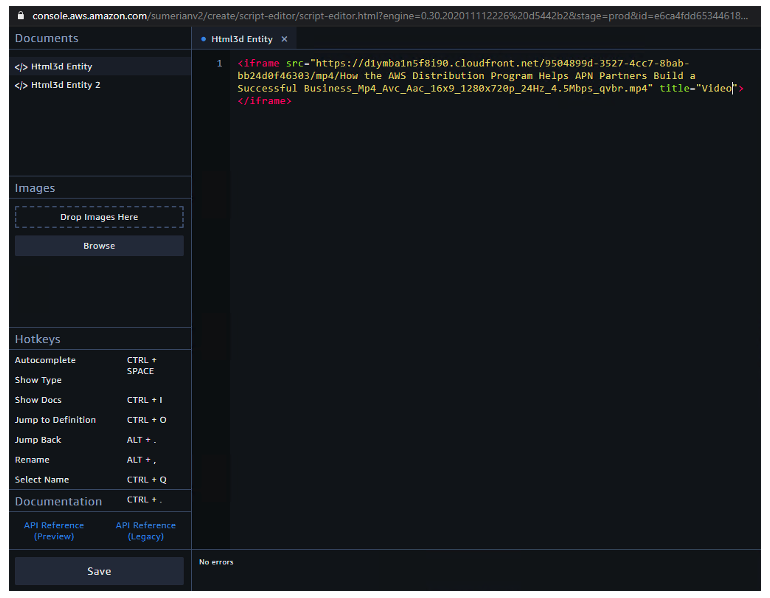
Task: Click the site info icon in address bar
Action: pos(21,15)
